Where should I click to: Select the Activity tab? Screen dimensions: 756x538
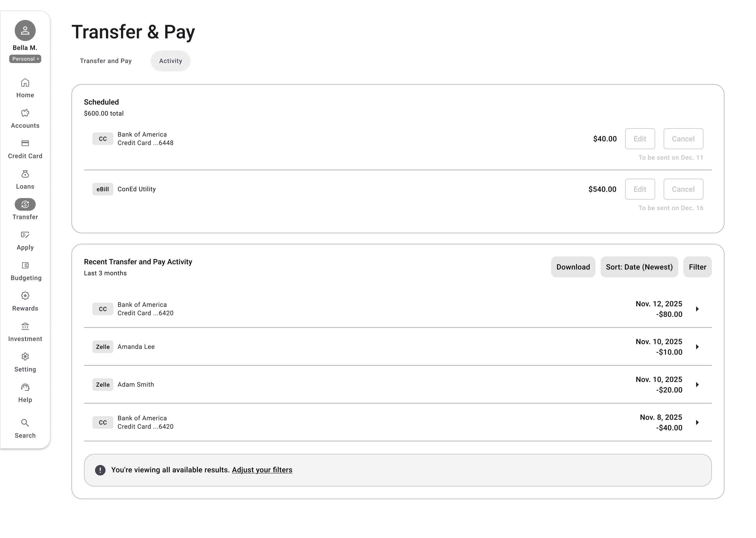tap(170, 61)
